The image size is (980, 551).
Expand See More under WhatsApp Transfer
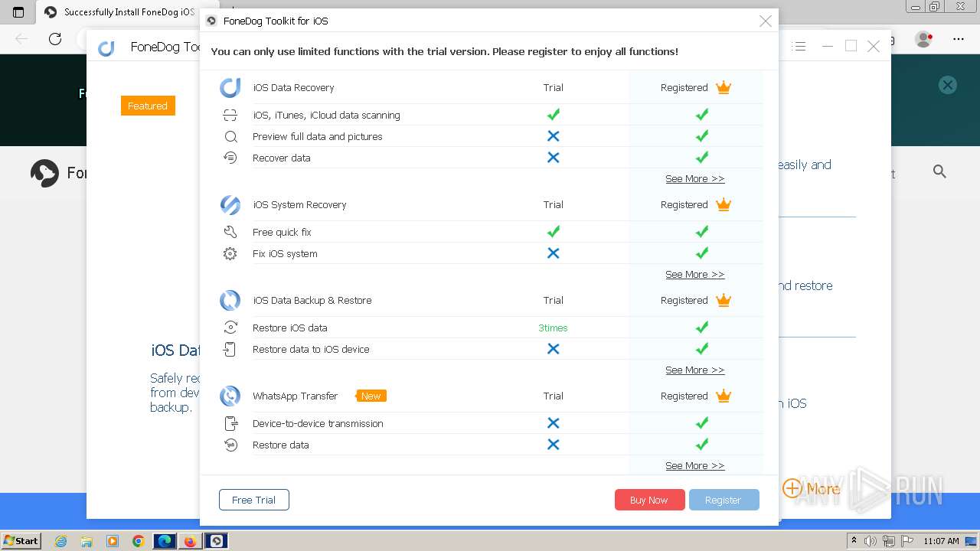(694, 466)
